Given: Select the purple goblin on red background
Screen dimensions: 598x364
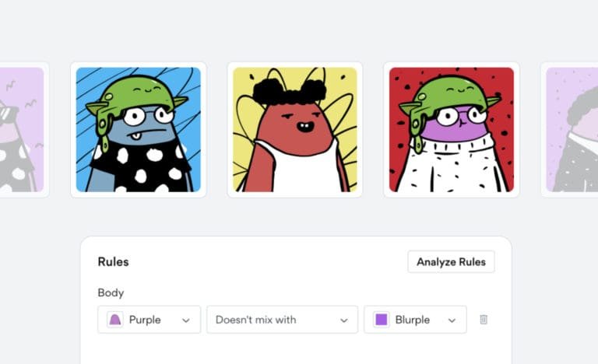Looking at the screenshot, I should pyautogui.click(x=451, y=130).
